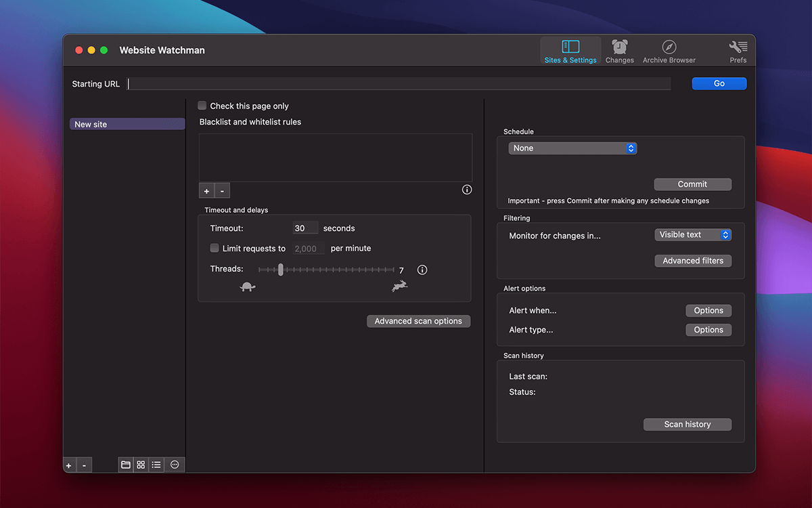Remove the selected site from sidebar

[84, 465]
